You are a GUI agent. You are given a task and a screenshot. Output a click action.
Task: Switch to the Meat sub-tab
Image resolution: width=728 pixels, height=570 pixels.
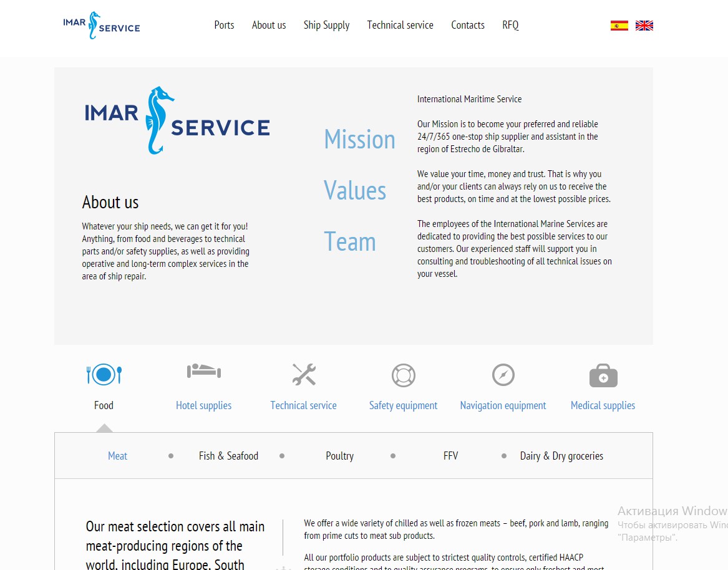click(117, 456)
